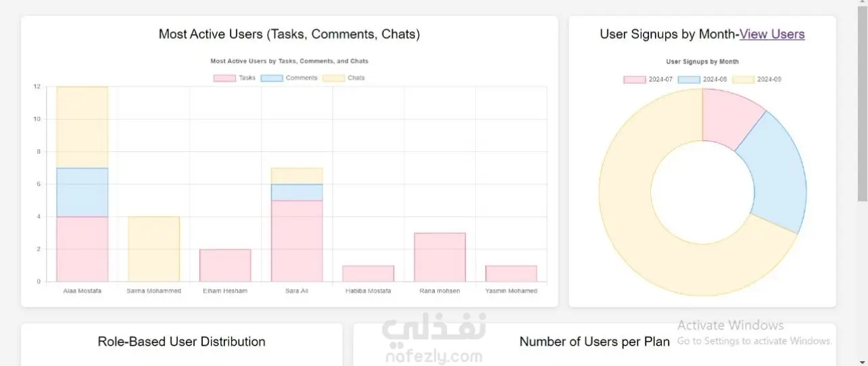Select Sara Ali's pink Tasks bar segment
The width and height of the screenshot is (868, 366).
point(297,240)
